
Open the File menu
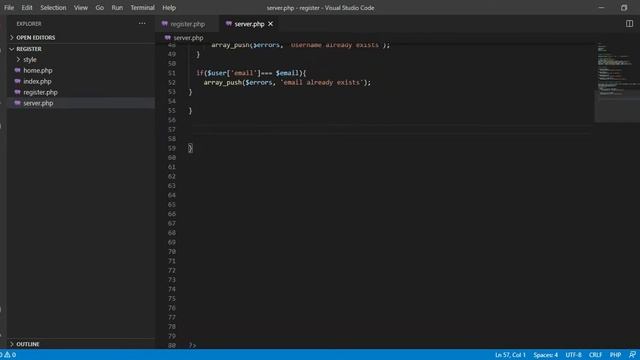(x=9, y=8)
